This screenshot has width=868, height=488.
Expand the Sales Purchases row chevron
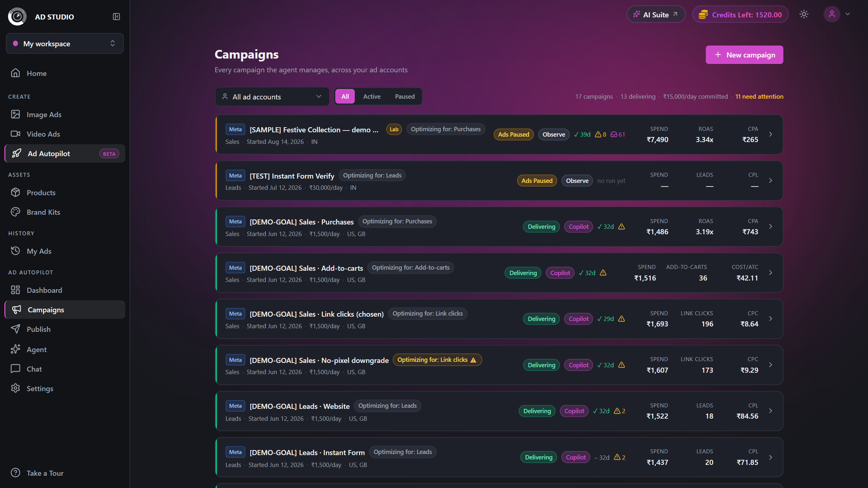(771, 226)
